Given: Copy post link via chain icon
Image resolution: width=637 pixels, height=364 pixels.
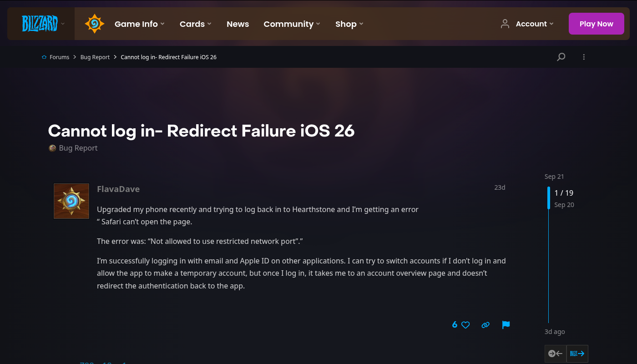Looking at the screenshot, I should click(485, 325).
